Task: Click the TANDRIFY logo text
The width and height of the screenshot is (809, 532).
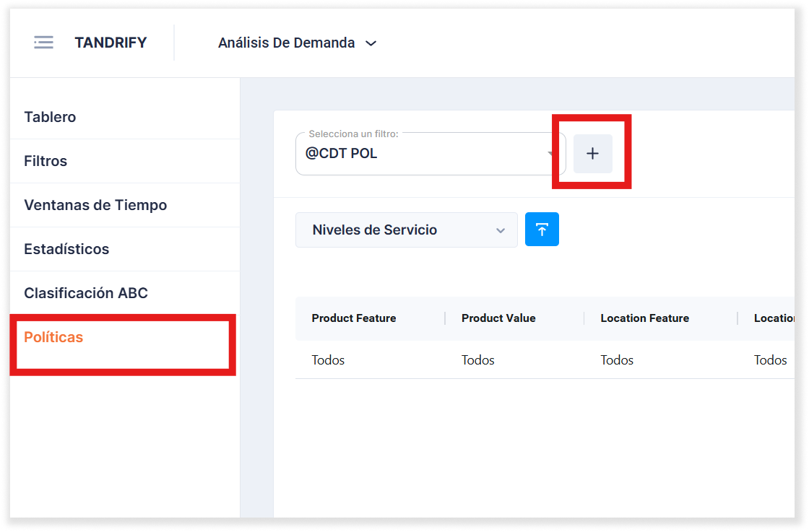Action: click(111, 43)
